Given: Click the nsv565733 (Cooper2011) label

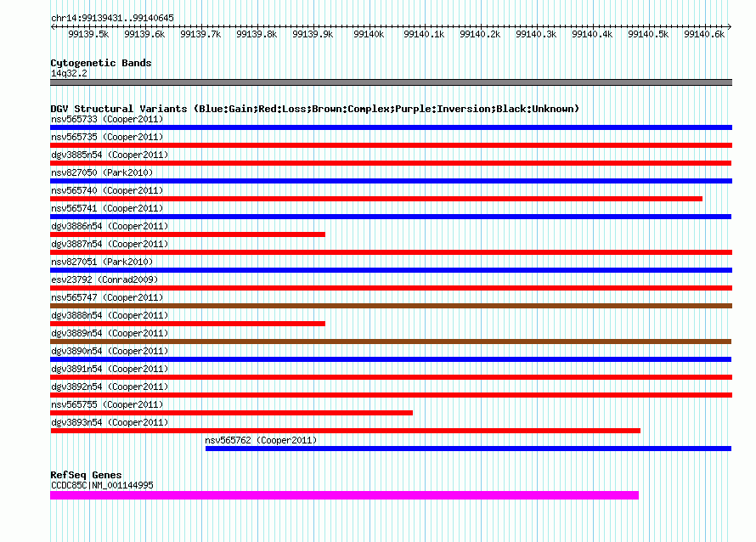Looking at the screenshot, I should [x=107, y=119].
